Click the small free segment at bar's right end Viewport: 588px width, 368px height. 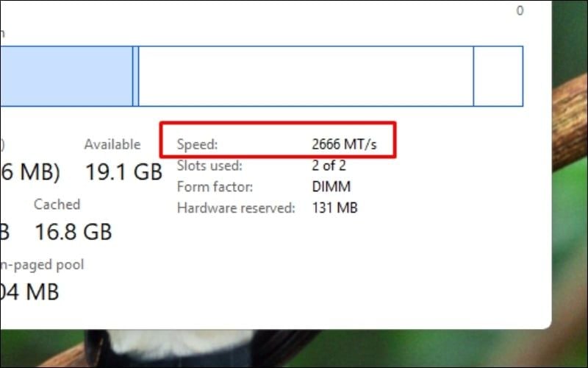(x=498, y=77)
